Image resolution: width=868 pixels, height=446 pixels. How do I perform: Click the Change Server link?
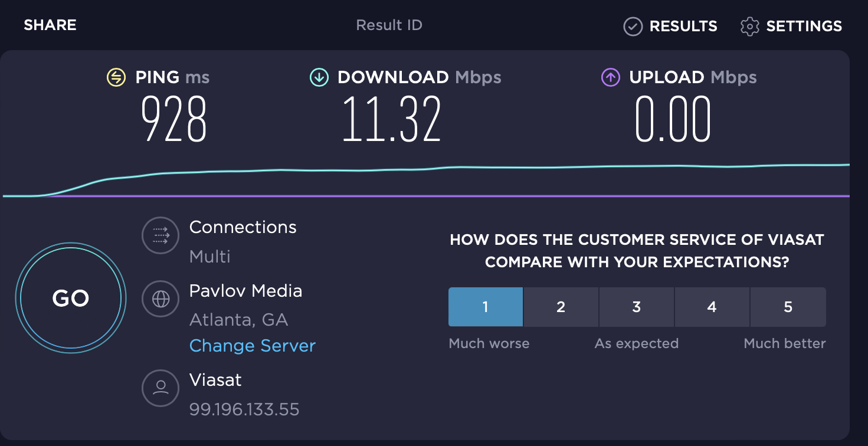click(x=253, y=346)
